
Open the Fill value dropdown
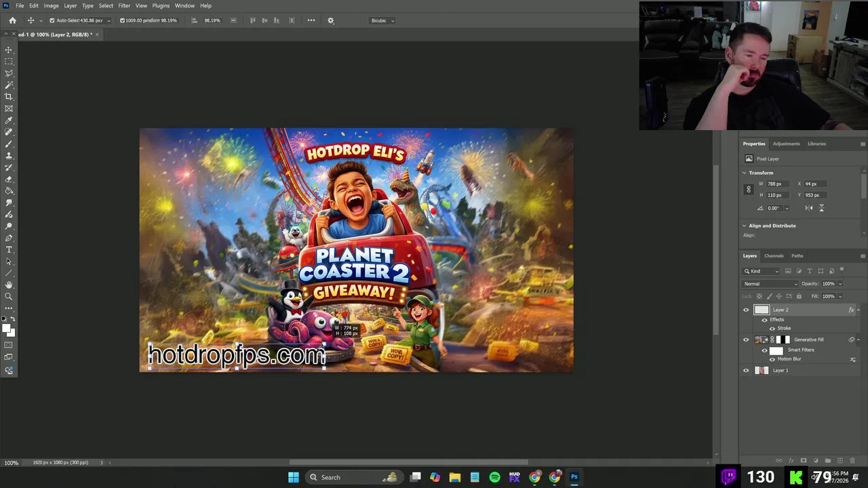pyautogui.click(x=840, y=296)
